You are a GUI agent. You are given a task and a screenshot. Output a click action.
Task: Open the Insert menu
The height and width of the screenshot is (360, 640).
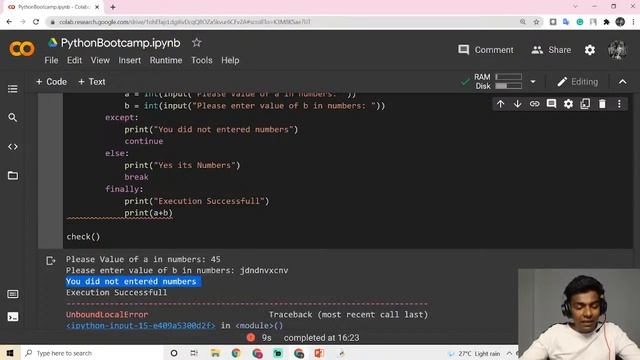point(129,60)
